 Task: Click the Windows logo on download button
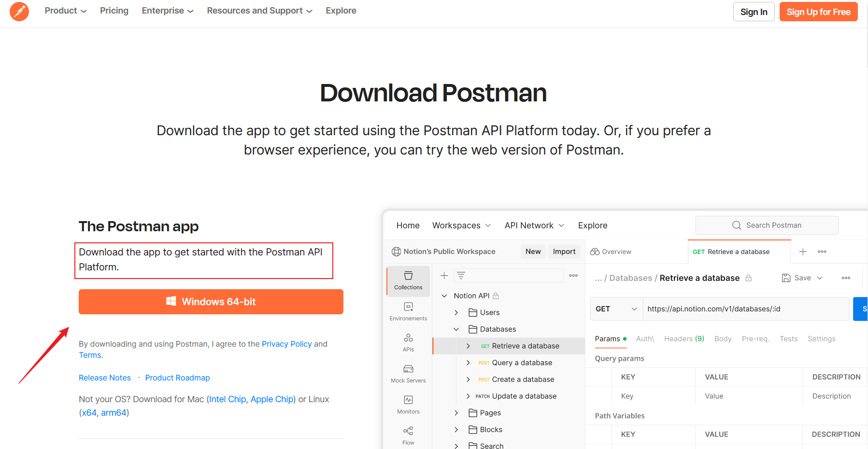pos(171,302)
